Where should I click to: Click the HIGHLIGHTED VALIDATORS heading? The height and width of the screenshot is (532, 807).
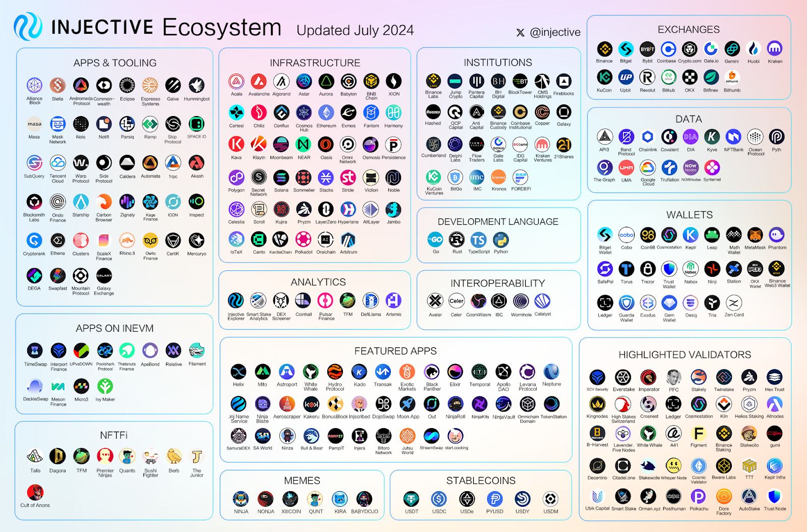tap(685, 355)
